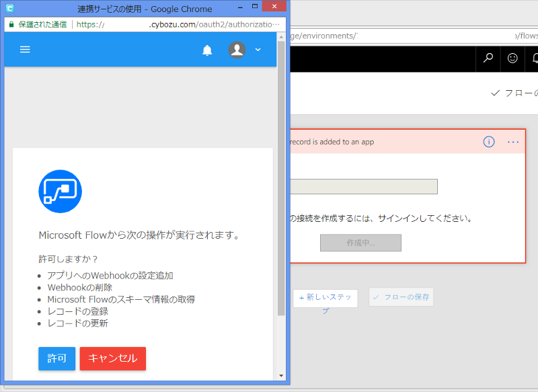Click the user avatar icon
538x392 pixels.
click(x=237, y=50)
